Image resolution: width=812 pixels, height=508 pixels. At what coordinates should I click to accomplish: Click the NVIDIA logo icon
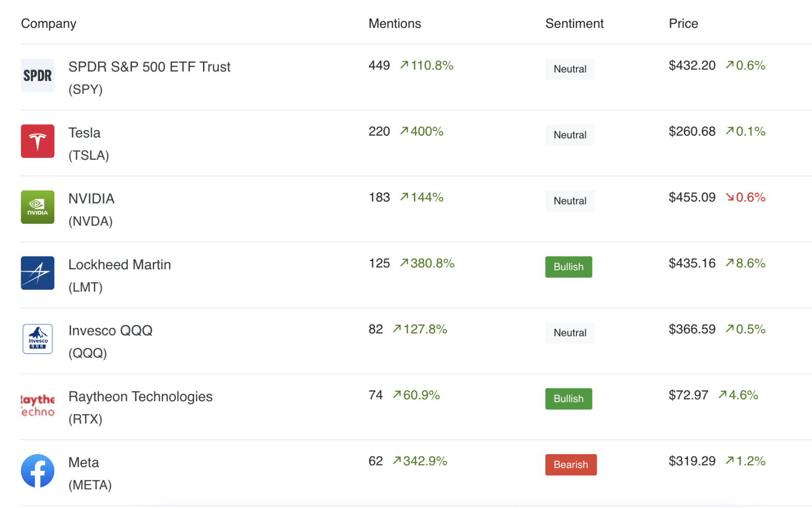point(37,207)
